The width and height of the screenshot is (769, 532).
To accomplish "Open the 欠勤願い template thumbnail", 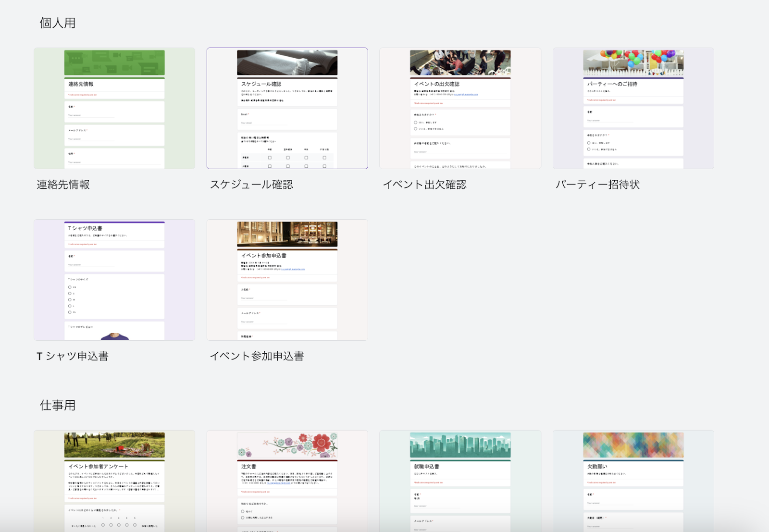I will pos(633,481).
